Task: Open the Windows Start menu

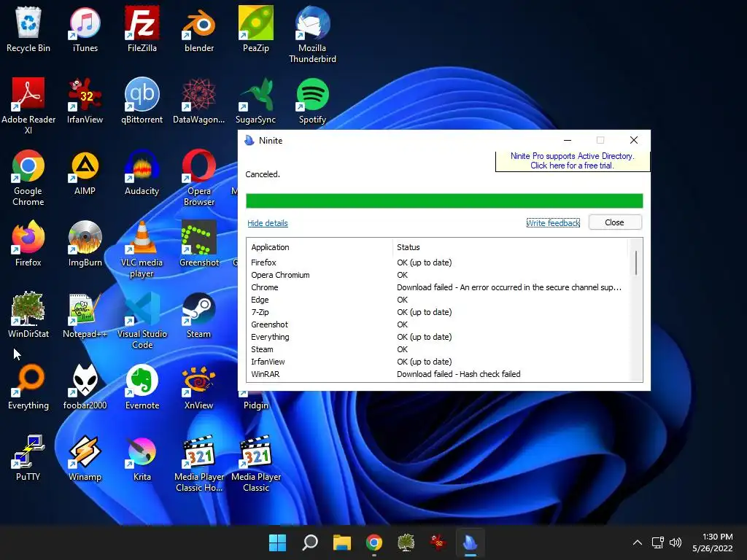Action: click(x=277, y=542)
